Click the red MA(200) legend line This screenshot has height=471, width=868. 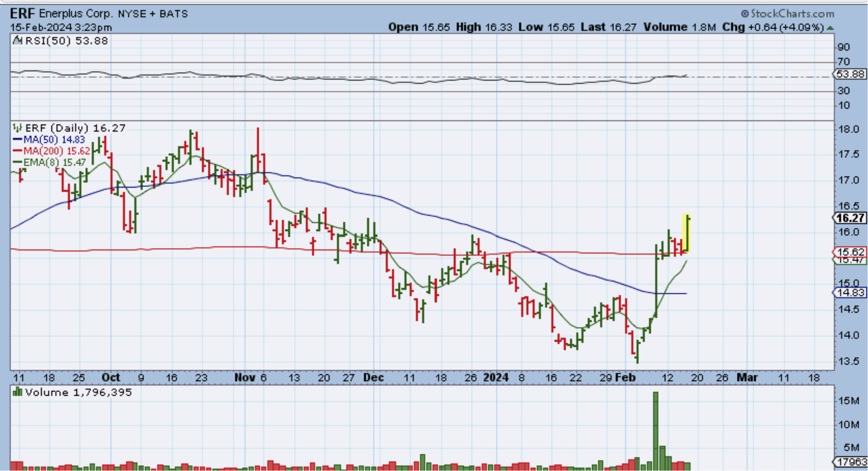[18, 151]
